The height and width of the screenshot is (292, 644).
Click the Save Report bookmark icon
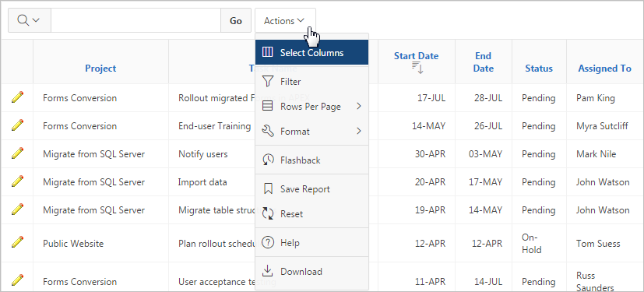point(268,189)
